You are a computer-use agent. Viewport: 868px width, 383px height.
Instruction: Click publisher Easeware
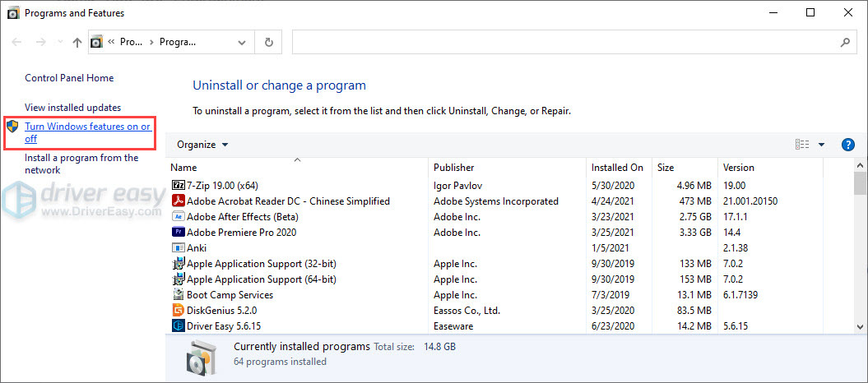453,326
